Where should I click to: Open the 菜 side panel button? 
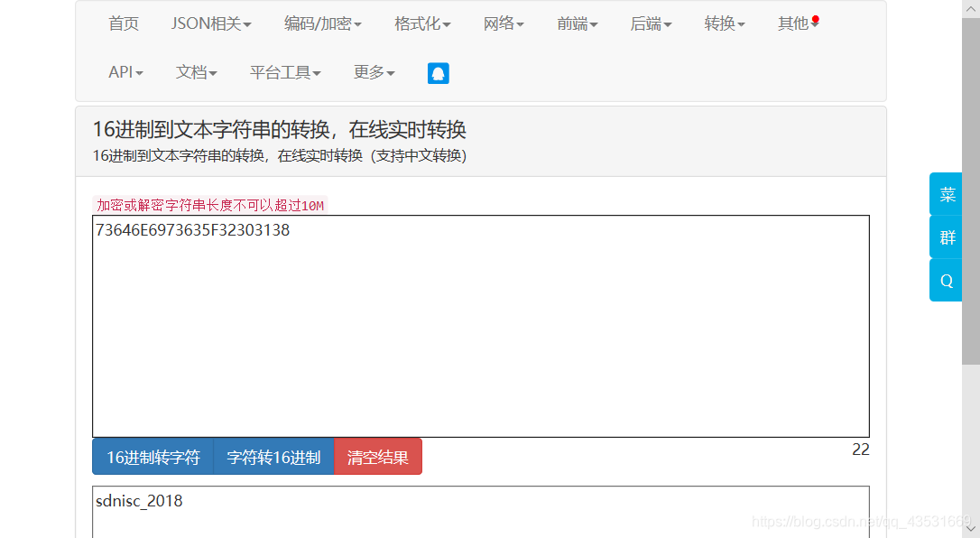[946, 194]
